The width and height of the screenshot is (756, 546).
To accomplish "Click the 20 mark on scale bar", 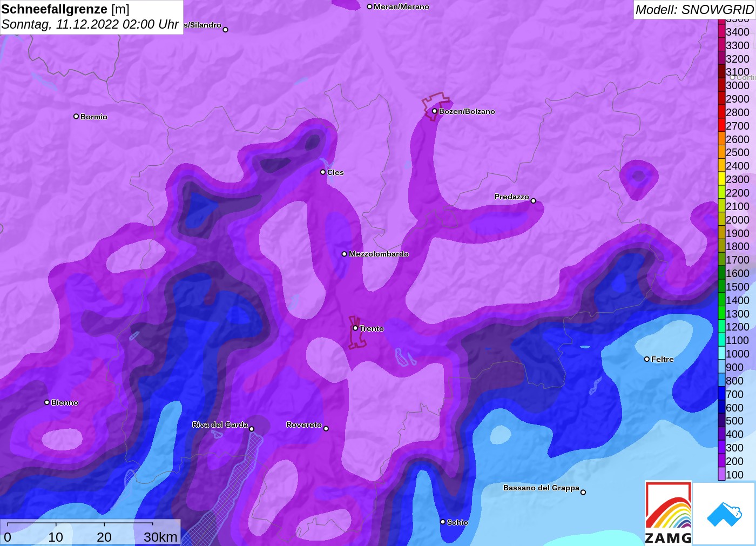I will click(104, 537).
